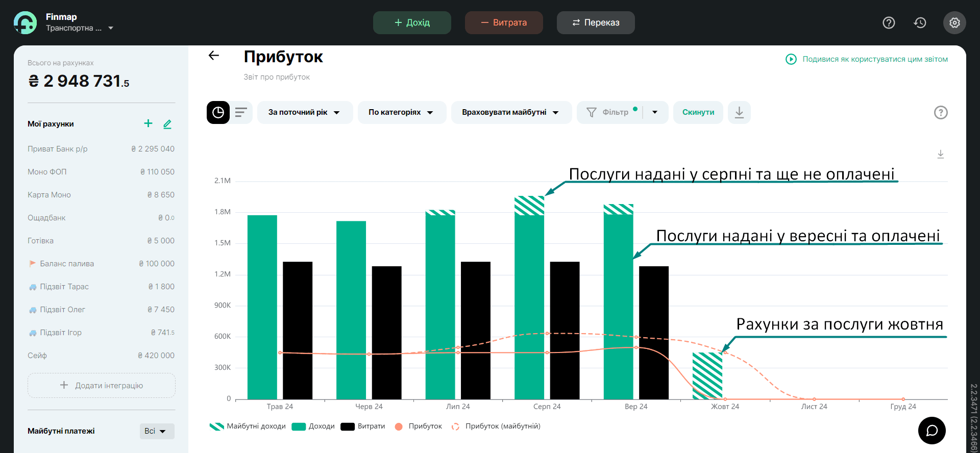
Task: Click the Жовт 24 future income striped bar
Action: (x=707, y=376)
